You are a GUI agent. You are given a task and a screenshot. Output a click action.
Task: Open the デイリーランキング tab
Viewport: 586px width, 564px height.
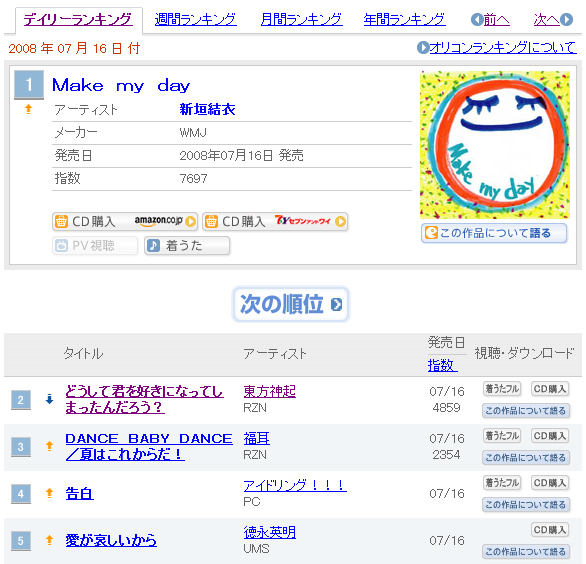click(78, 19)
